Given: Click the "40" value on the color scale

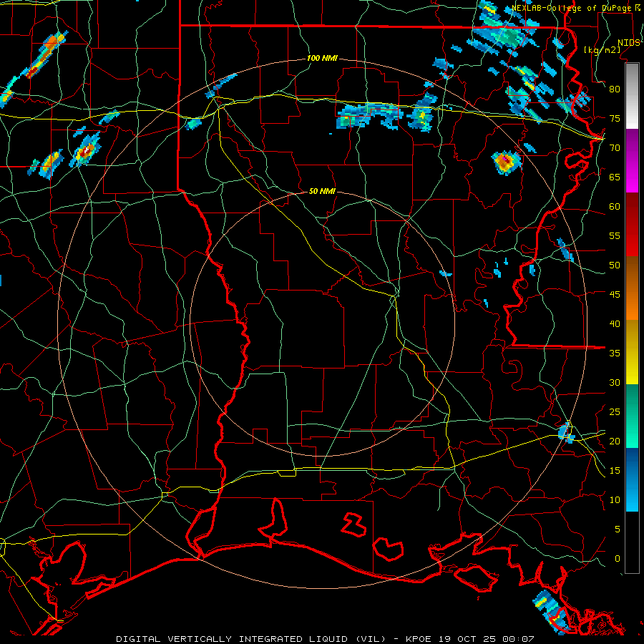Looking at the screenshot, I should tap(615, 324).
